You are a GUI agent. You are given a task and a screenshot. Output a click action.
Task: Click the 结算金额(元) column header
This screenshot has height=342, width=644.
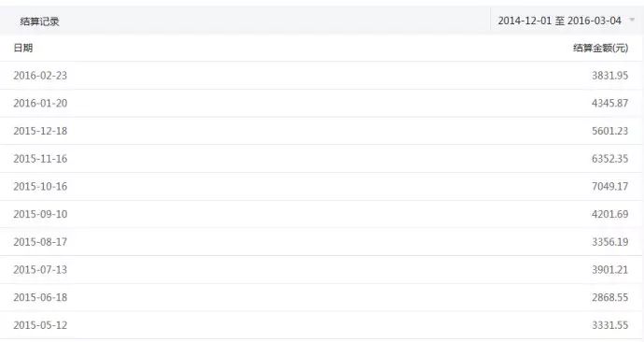pyautogui.click(x=600, y=48)
